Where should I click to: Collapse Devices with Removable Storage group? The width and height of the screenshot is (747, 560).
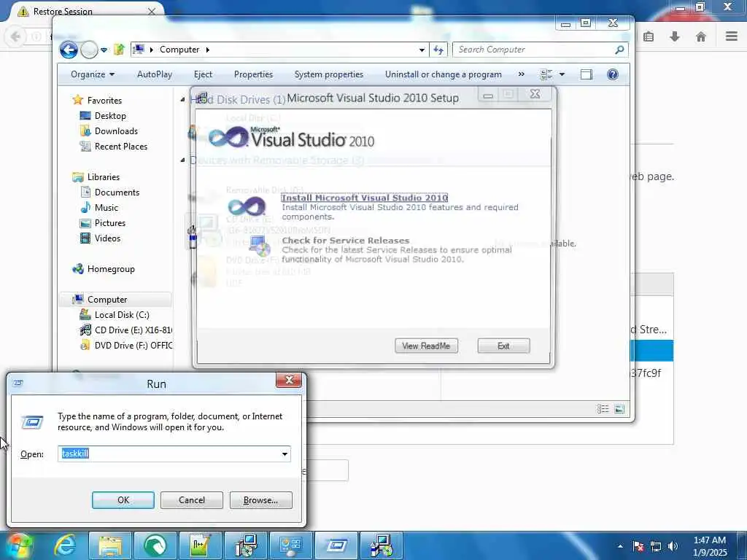pyautogui.click(x=183, y=160)
